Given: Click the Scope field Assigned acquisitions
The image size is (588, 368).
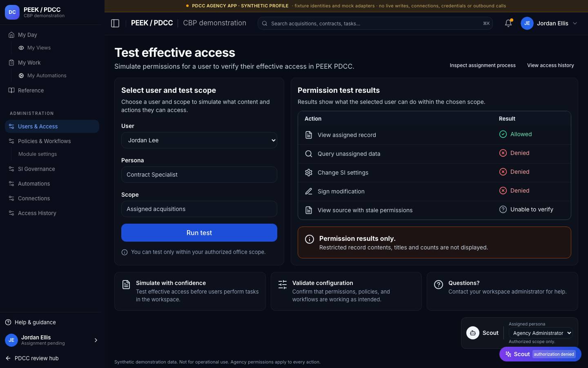Looking at the screenshot, I should 199,209.
